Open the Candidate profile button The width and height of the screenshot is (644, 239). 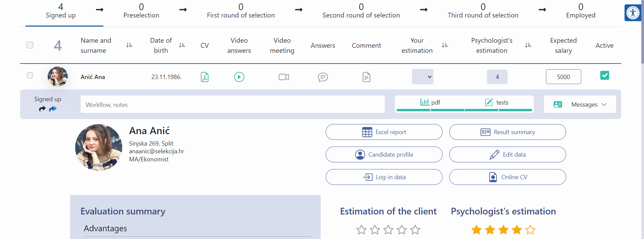click(384, 155)
